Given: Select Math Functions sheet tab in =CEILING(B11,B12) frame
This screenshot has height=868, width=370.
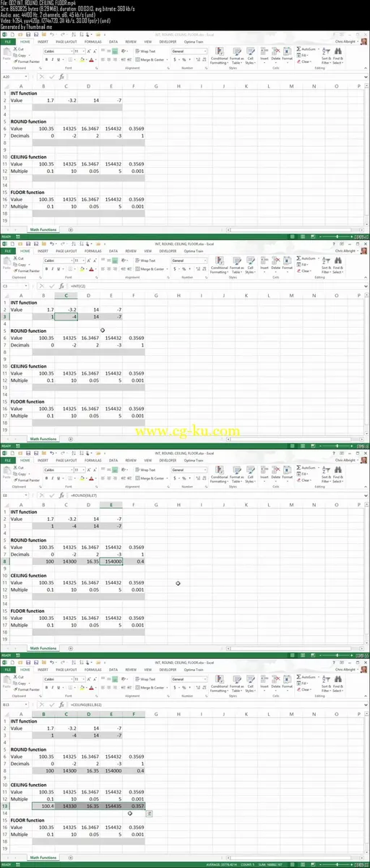Looking at the screenshot, I should 43,856.
